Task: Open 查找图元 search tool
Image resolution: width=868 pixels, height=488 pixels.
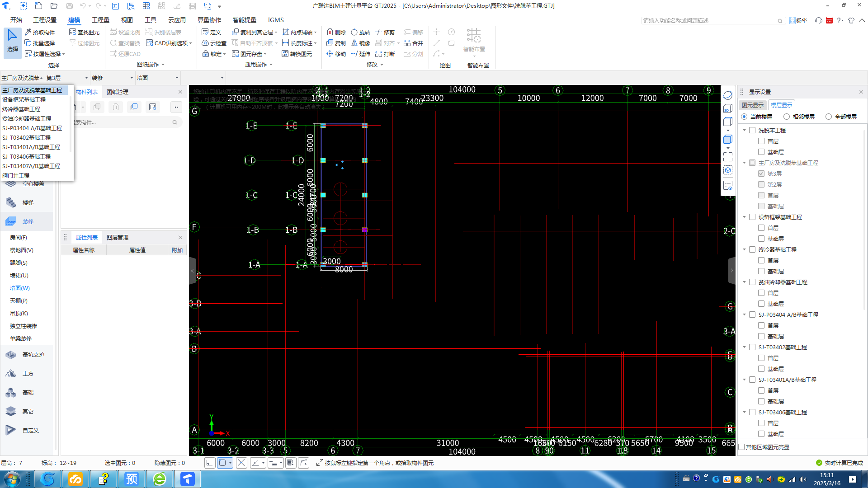Action: [x=85, y=32]
